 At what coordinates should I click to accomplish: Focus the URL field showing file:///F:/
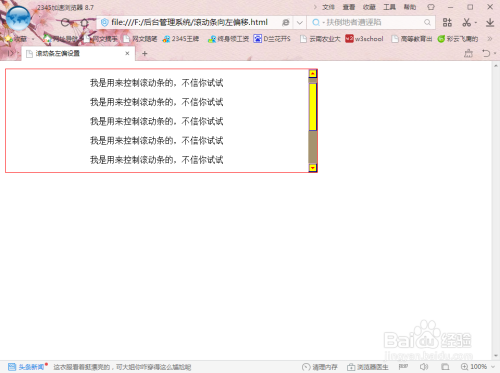click(x=189, y=22)
